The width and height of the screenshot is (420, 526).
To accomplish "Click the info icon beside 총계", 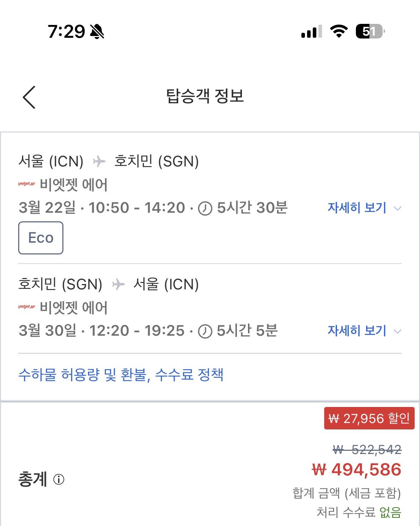I will pos(59,479).
